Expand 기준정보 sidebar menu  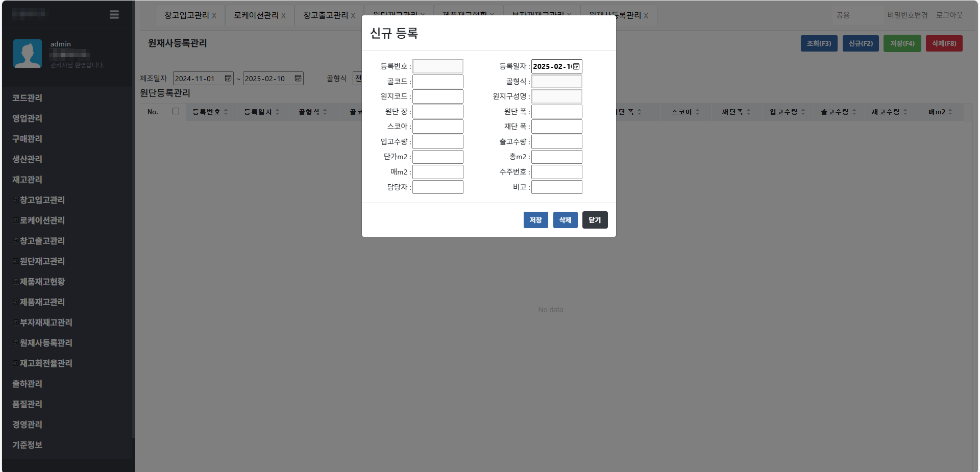28,445
